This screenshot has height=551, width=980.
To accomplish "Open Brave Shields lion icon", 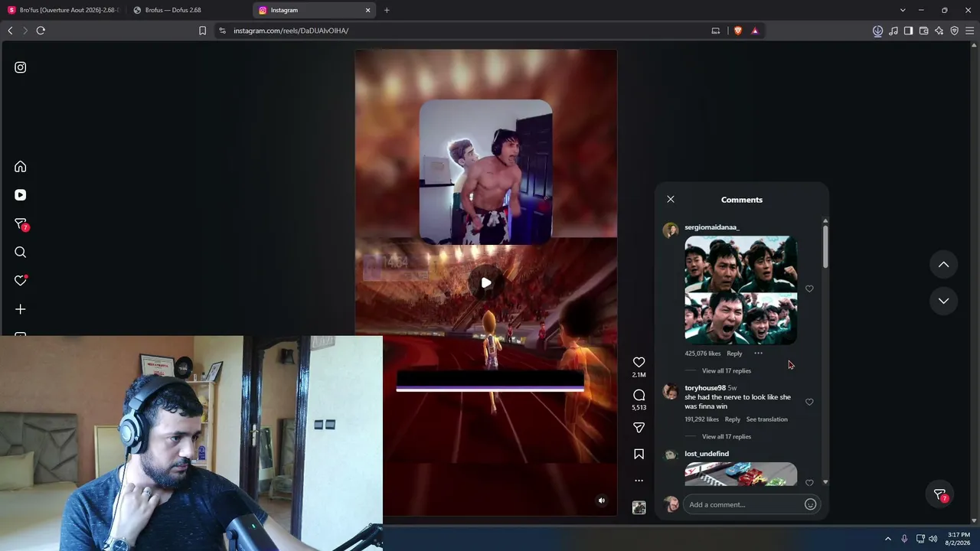I will click(738, 31).
